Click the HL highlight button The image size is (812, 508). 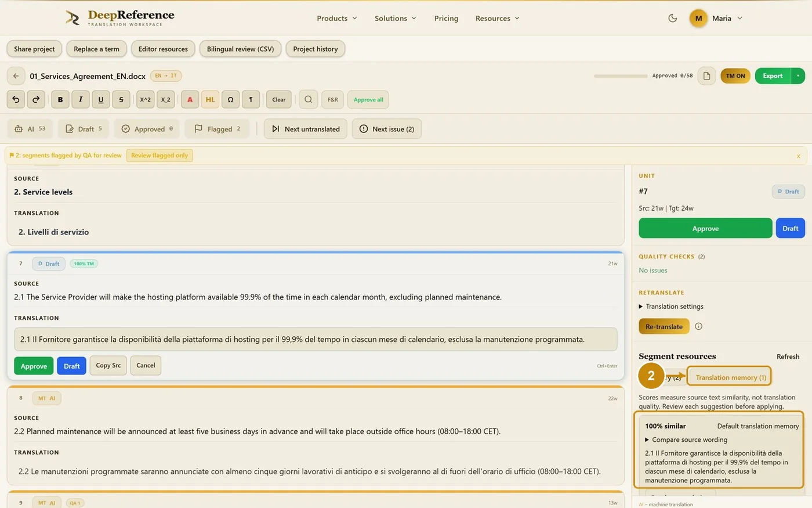[210, 99]
